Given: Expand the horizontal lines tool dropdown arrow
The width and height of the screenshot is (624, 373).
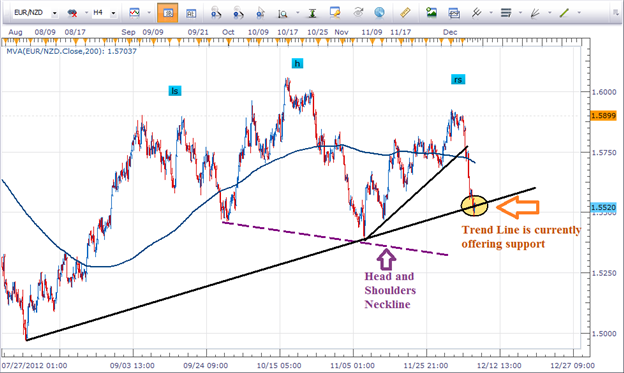Looking at the screenshot, I should pyautogui.click(x=520, y=13).
